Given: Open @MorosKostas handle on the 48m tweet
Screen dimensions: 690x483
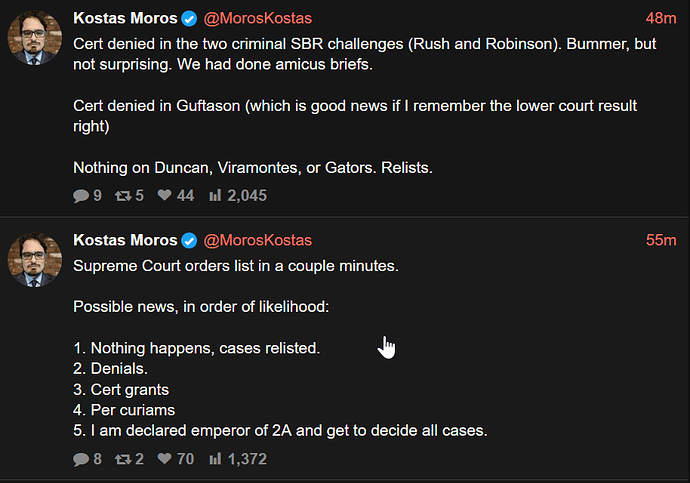Looking at the screenshot, I should 258,18.
